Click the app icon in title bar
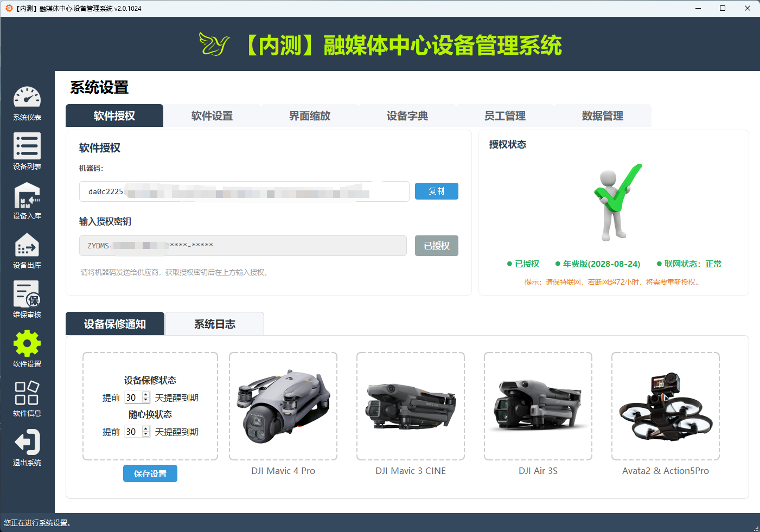Viewport: 760px width, 532px height. pos(9,8)
